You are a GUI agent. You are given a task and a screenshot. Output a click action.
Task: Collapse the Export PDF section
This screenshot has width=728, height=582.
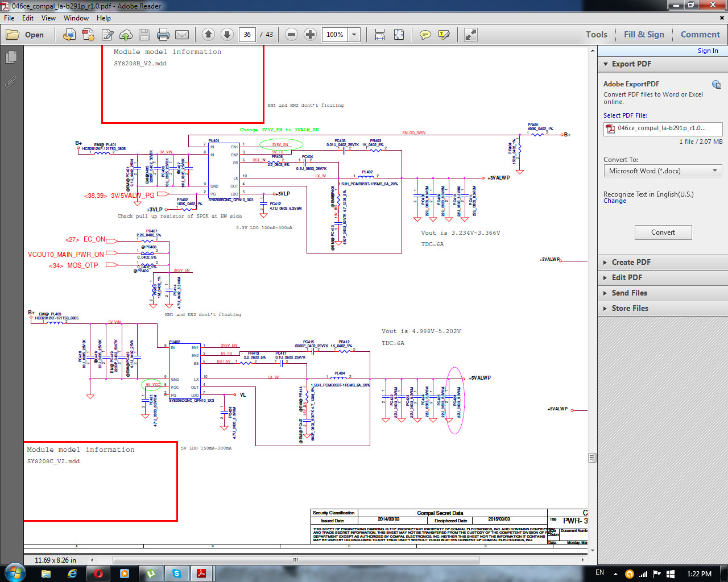(x=631, y=64)
